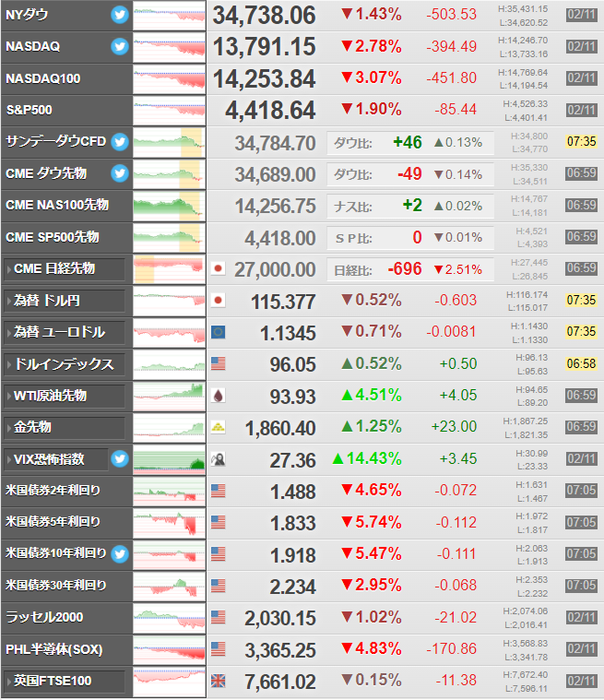Open the NASDAQ100 mini chart
Image resolution: width=604 pixels, height=700 pixels.
pyautogui.click(x=169, y=79)
